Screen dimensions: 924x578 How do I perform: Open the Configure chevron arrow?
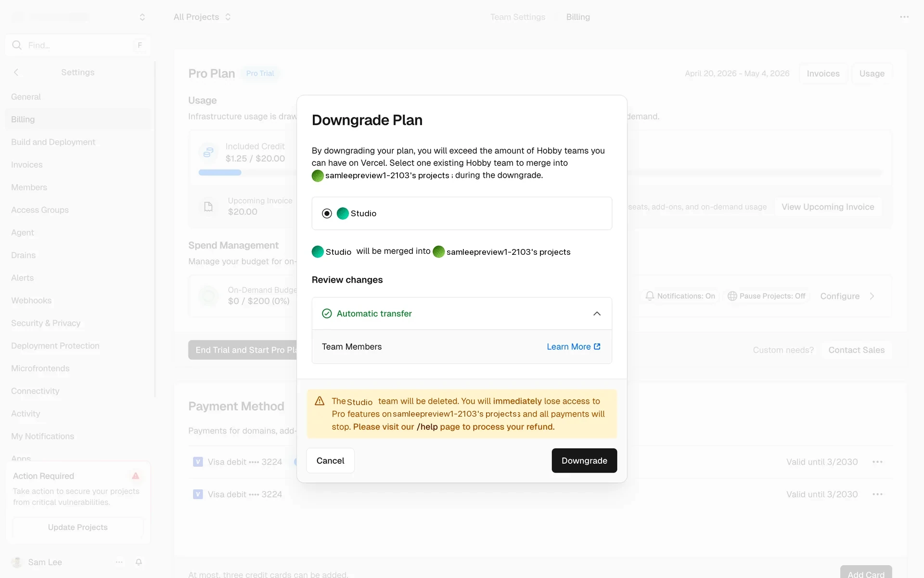872,296
